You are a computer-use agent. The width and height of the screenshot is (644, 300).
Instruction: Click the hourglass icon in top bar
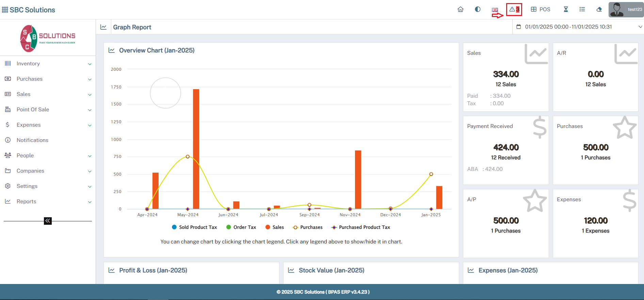click(566, 10)
